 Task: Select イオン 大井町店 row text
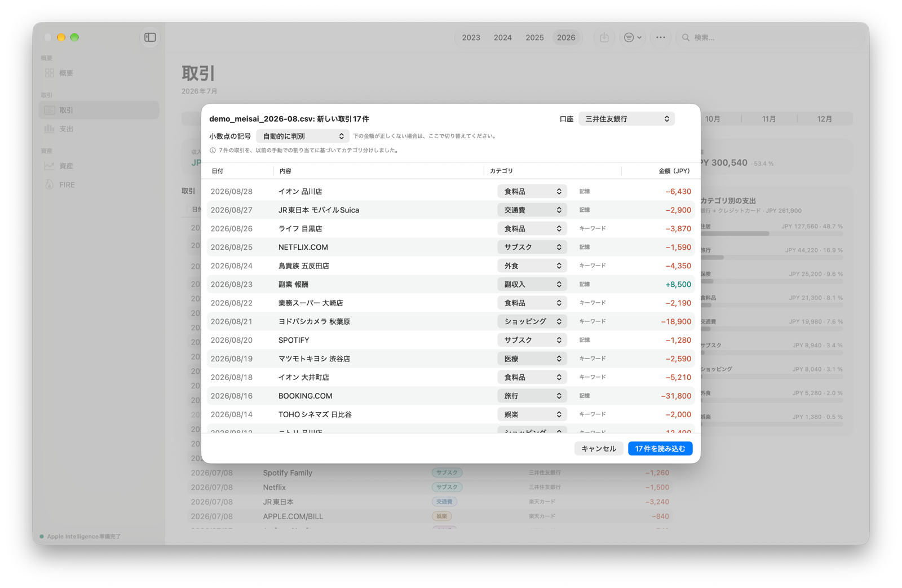click(303, 377)
